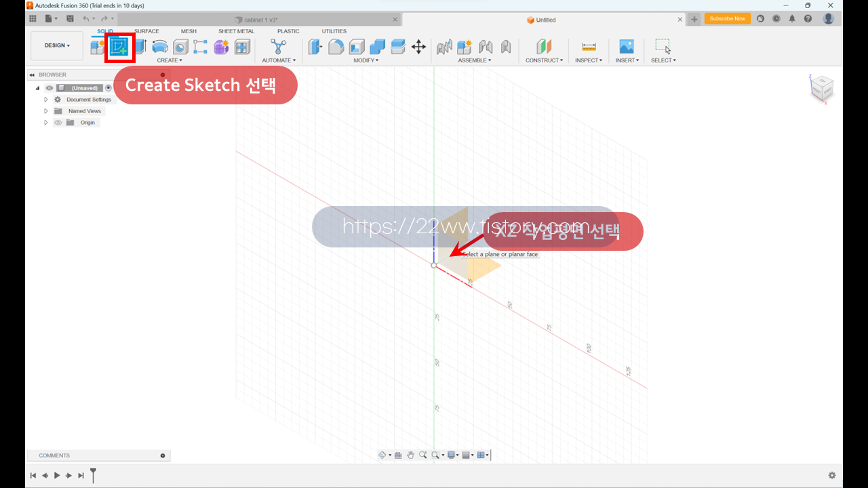Open the data panel grid icon
The height and width of the screenshot is (488, 868).
33,19
